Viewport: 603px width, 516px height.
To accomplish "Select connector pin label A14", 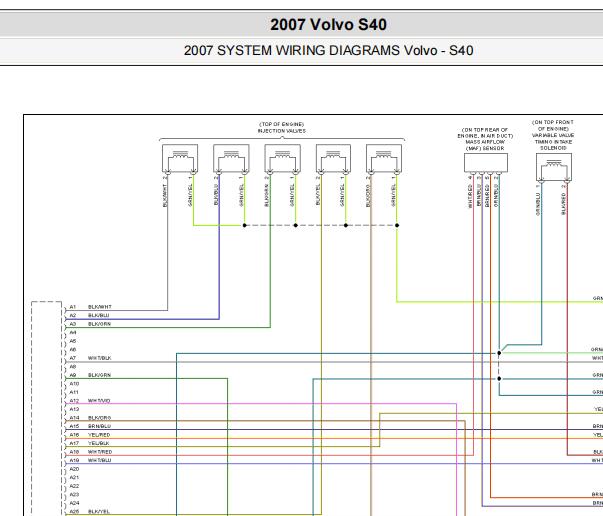I will 74,418.
